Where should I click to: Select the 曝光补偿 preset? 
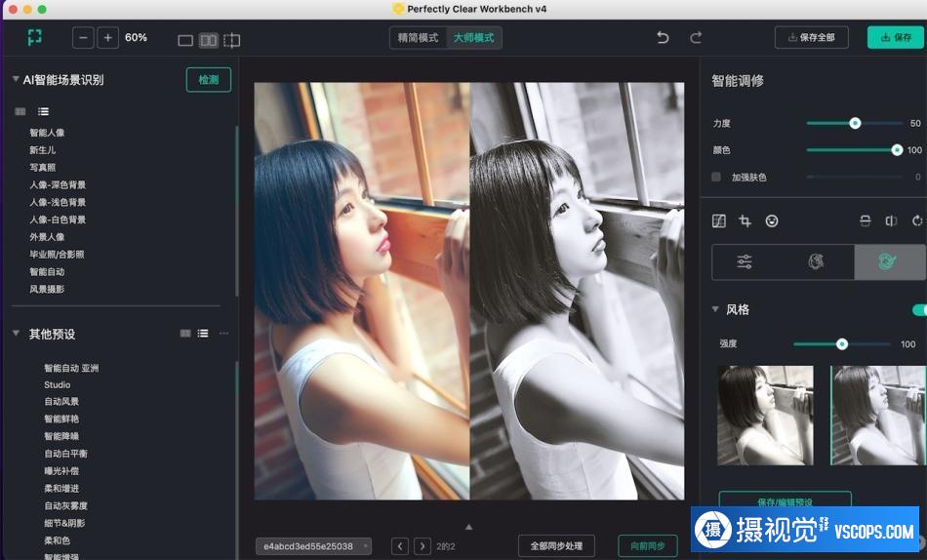pyautogui.click(x=61, y=471)
